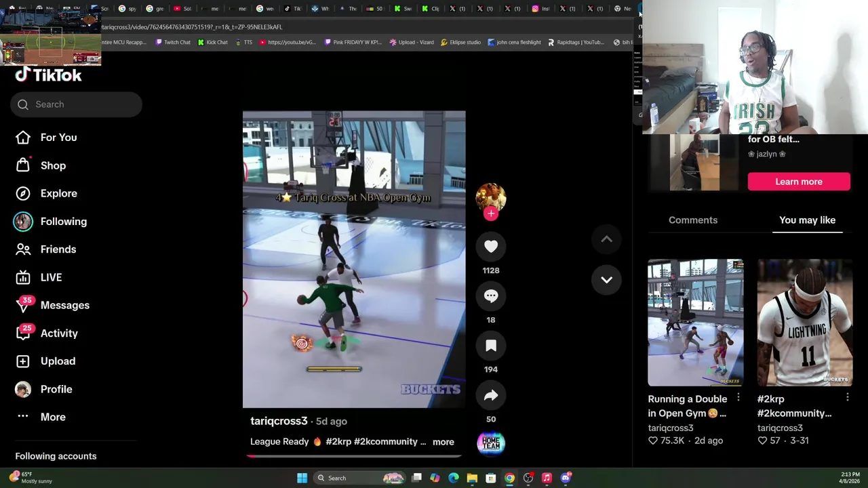Image resolution: width=868 pixels, height=488 pixels.
Task: Click the TikTok search field
Action: tap(76, 104)
